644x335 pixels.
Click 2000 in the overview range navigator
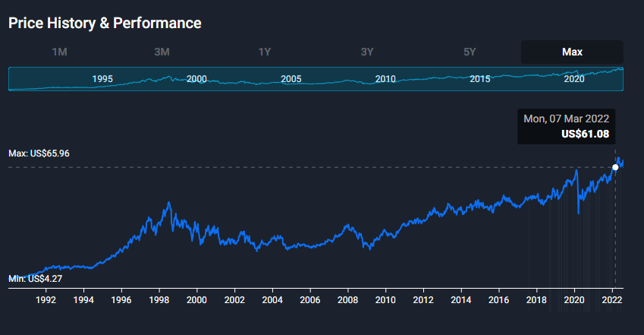196,79
